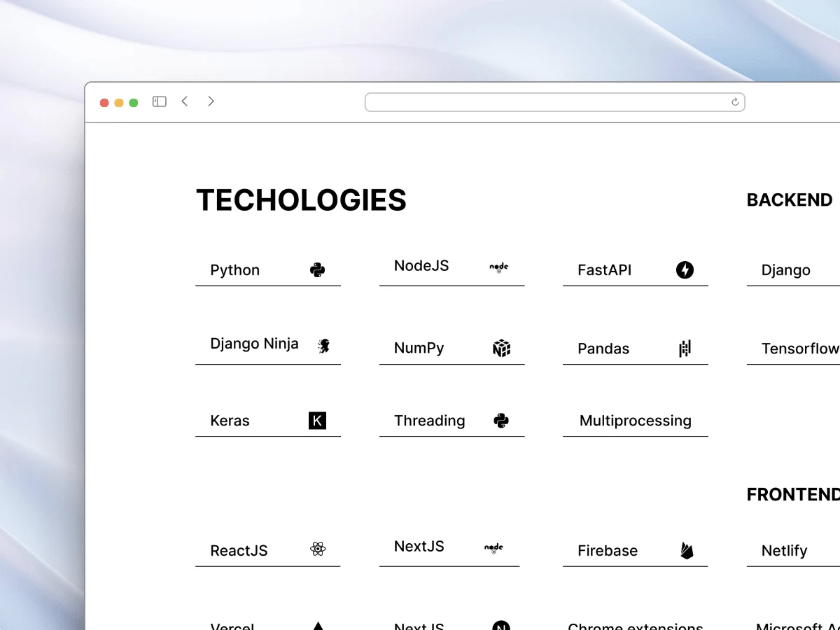Select the Threading label
Screen dimensions: 840x630
[x=430, y=421]
